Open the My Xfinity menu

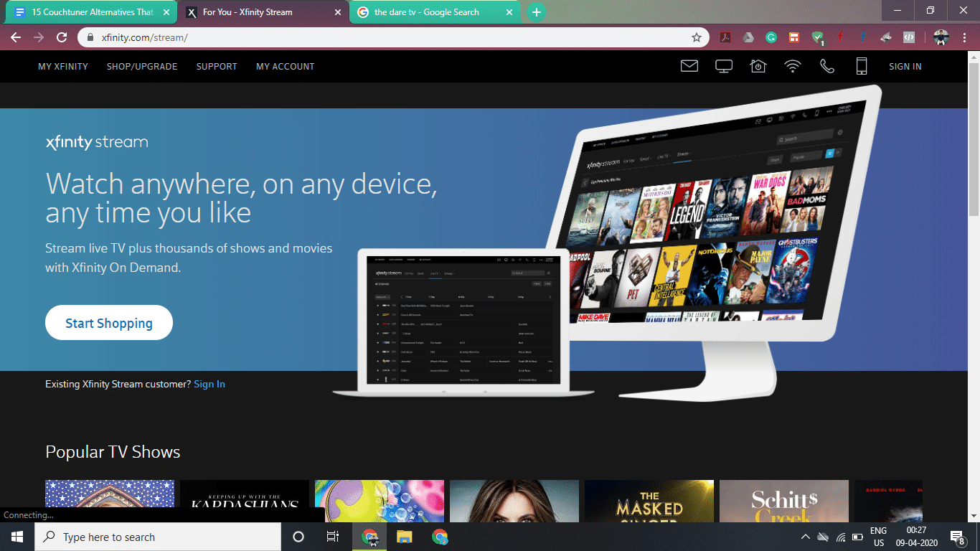pyautogui.click(x=63, y=66)
